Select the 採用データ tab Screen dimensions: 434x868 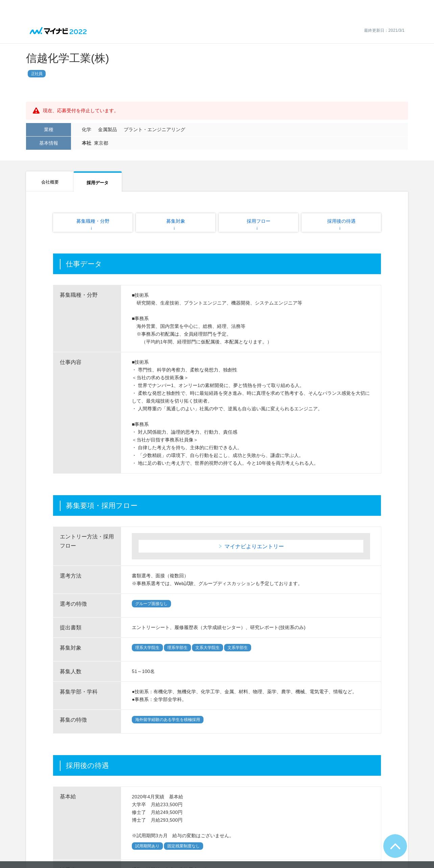97,182
